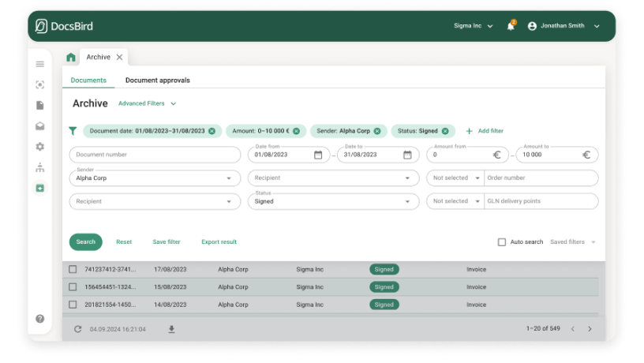Click the Document number input field

coord(155,155)
